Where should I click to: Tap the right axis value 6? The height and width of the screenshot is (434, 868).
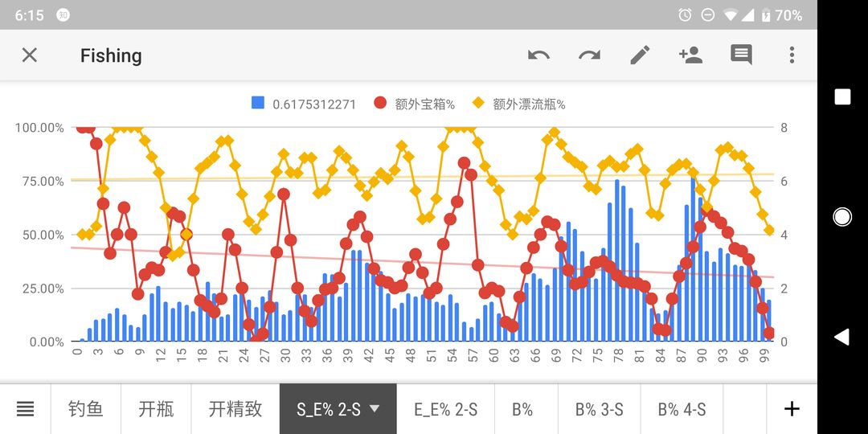coord(784,181)
